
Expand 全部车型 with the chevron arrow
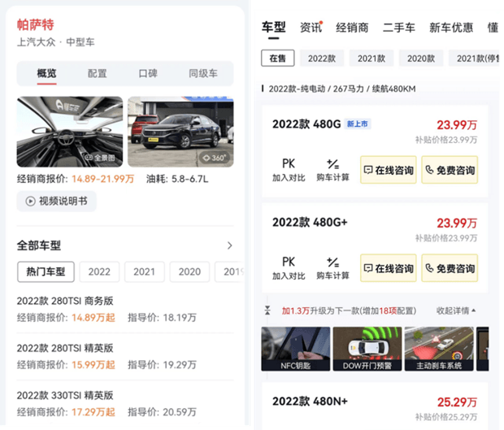pos(229,245)
